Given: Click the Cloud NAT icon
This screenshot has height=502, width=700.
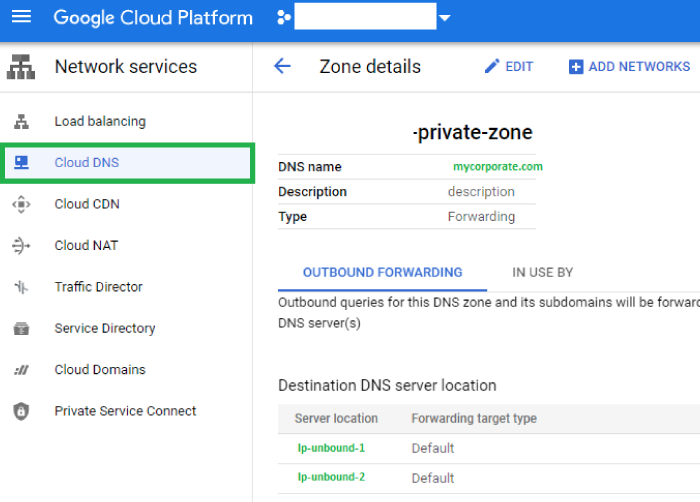Looking at the screenshot, I should (21, 246).
